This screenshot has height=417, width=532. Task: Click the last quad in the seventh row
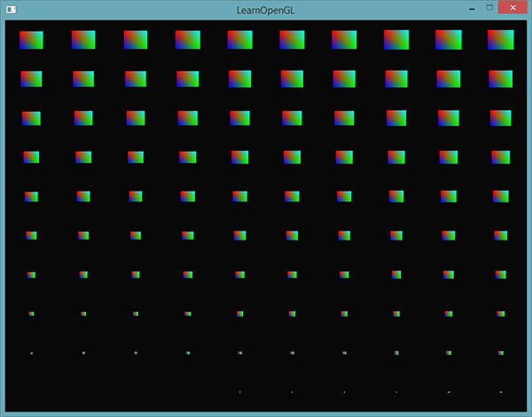501,275
